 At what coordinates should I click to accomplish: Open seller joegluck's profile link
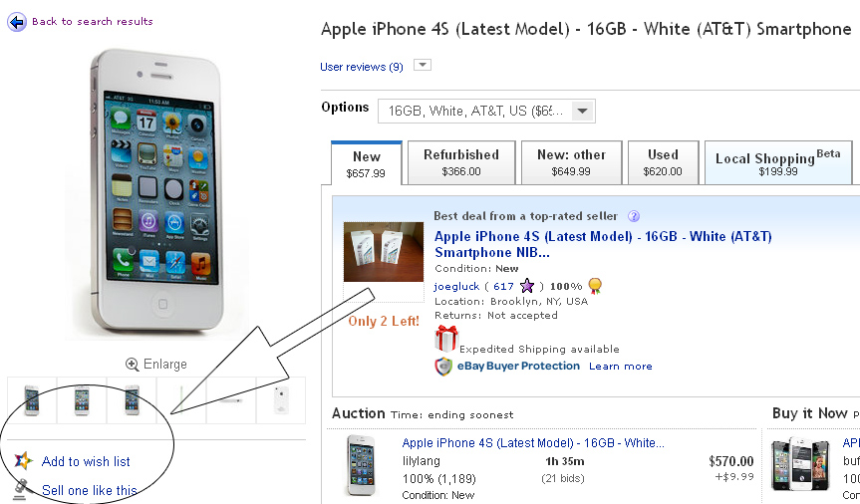[x=456, y=286]
